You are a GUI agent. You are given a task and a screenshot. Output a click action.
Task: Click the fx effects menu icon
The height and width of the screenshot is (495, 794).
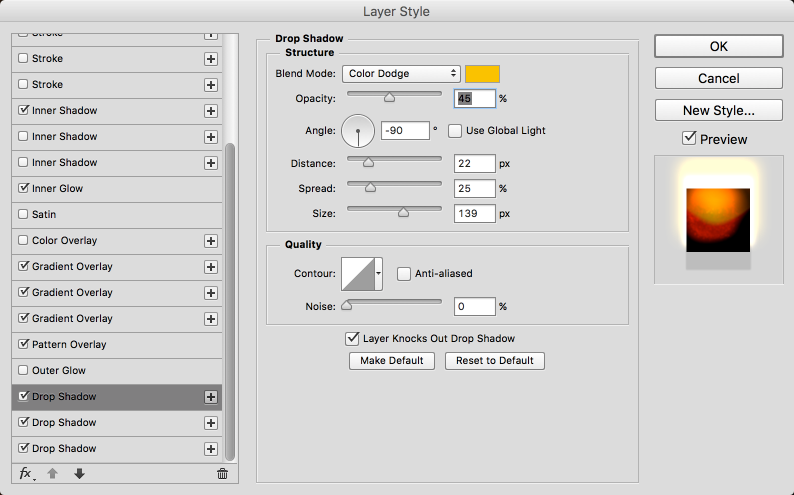coord(26,474)
